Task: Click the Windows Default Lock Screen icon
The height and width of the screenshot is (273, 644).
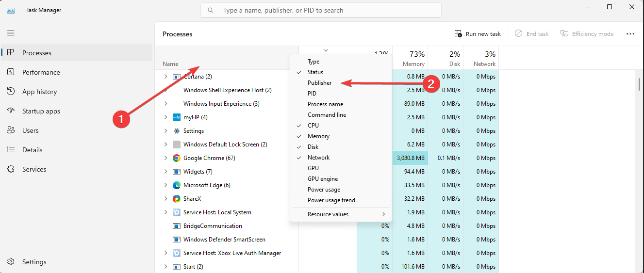Action: (x=177, y=145)
